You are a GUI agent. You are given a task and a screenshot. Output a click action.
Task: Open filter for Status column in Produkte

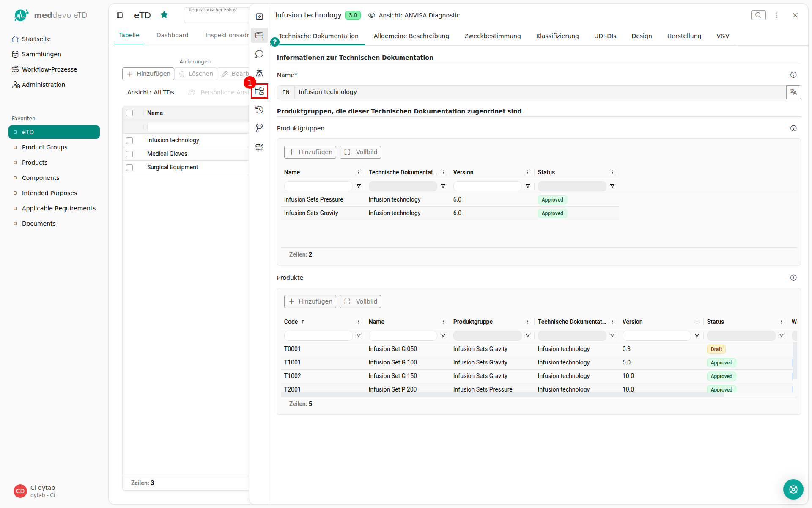pos(782,336)
